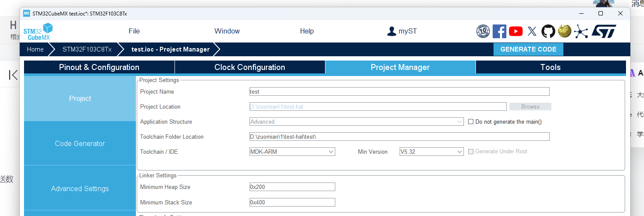Go to the STM32F103C8Tx breadcrumb

tap(87, 49)
